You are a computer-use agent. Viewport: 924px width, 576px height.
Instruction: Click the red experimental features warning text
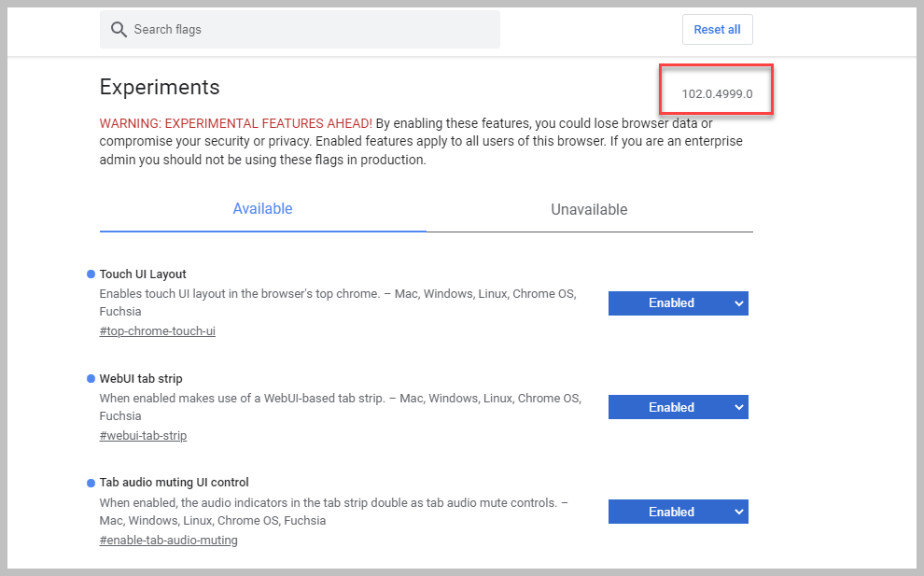[236, 123]
